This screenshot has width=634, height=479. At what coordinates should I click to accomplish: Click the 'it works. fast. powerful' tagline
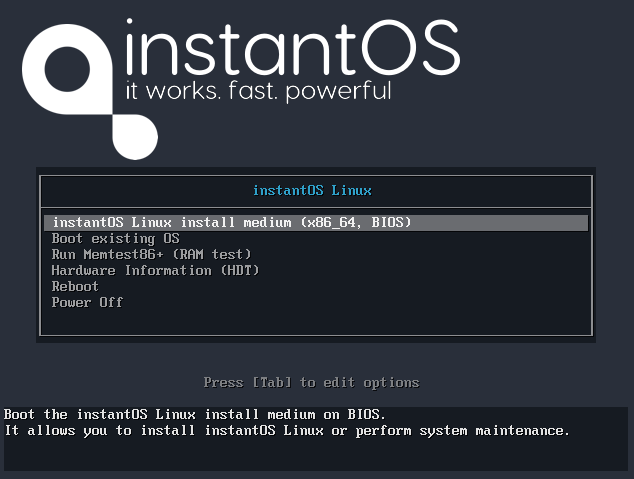click(257, 92)
